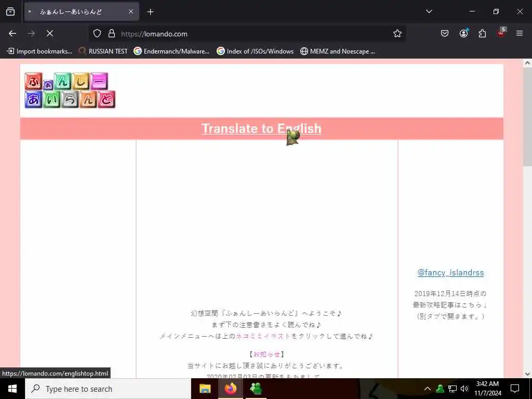Open File Explorer from taskbar

click(205, 389)
